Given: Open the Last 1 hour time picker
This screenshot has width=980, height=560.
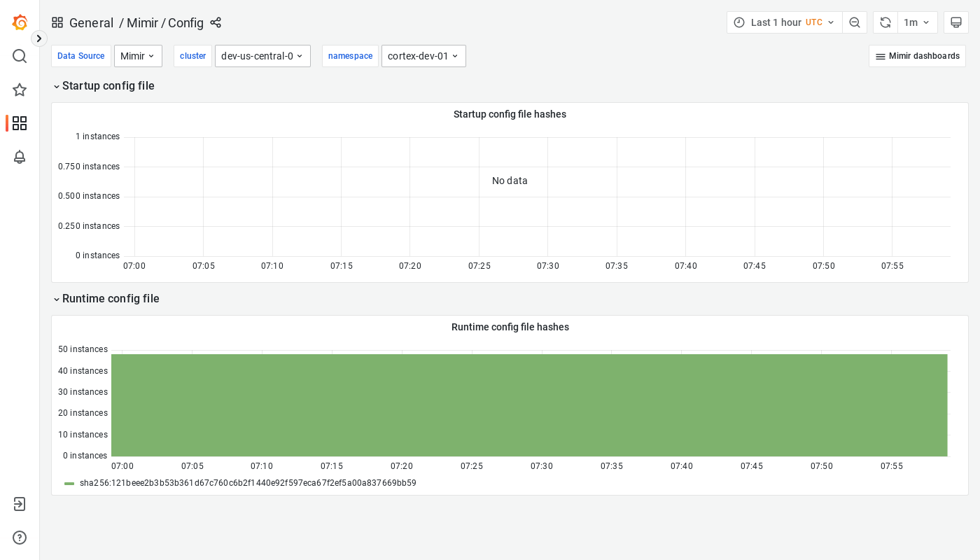Looking at the screenshot, I should pos(783,22).
